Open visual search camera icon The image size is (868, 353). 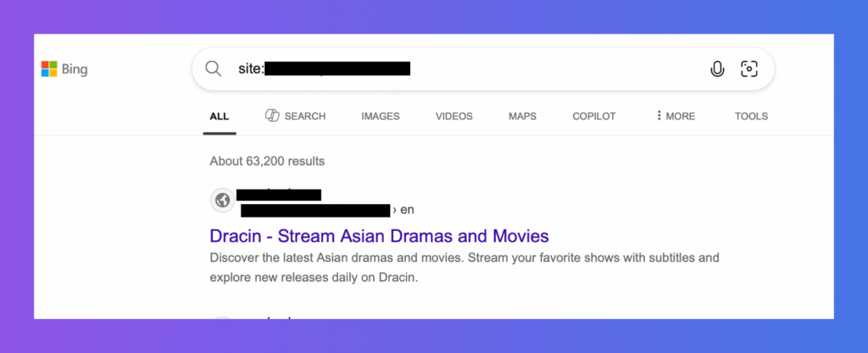coord(748,69)
